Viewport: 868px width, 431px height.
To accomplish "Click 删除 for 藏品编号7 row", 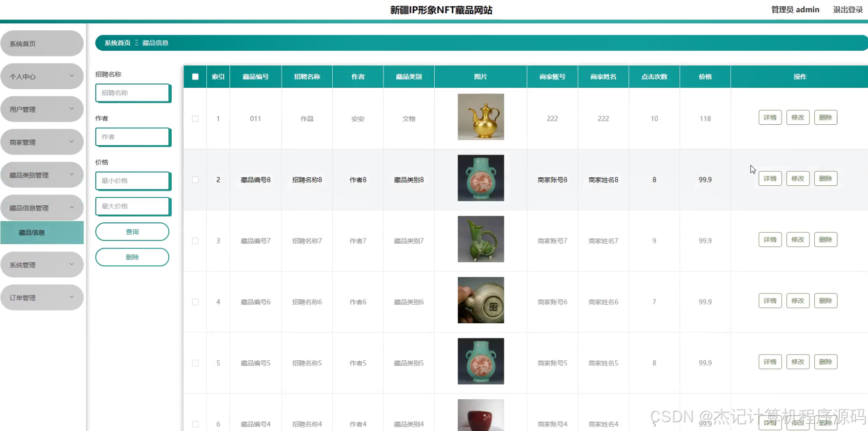I will pos(826,240).
